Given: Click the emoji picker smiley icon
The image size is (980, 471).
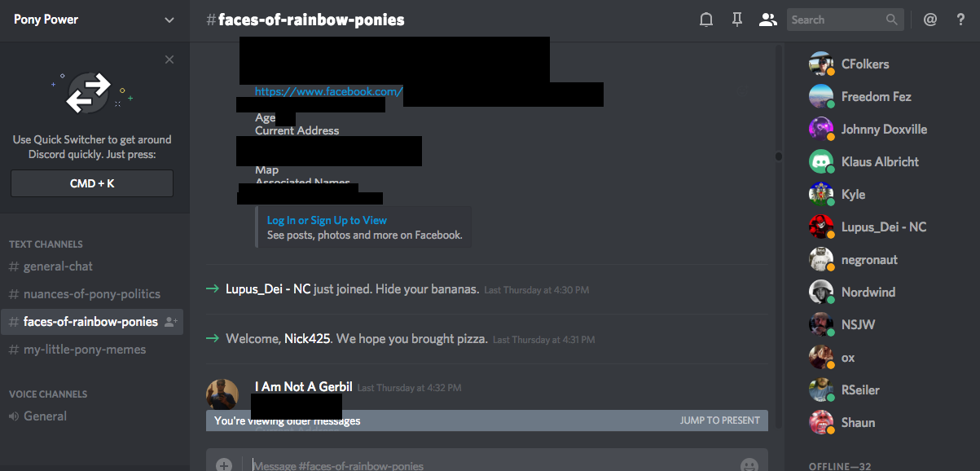Looking at the screenshot, I should pyautogui.click(x=749, y=465).
